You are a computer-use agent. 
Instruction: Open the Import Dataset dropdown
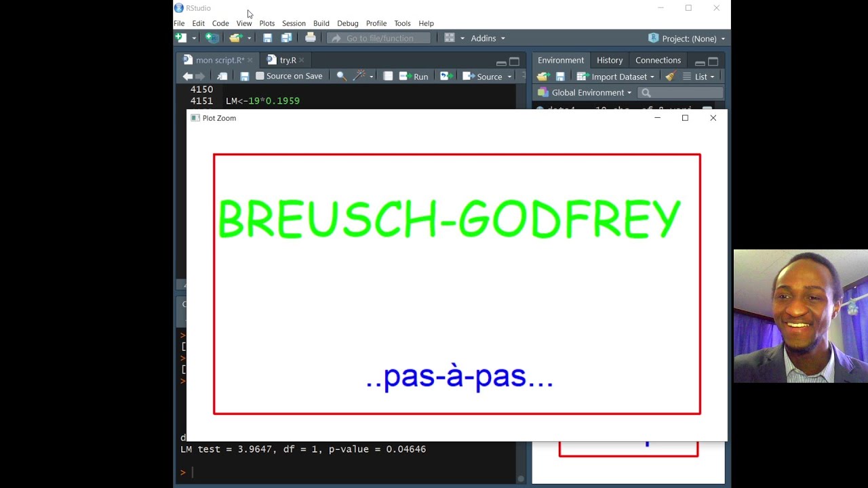coord(616,77)
